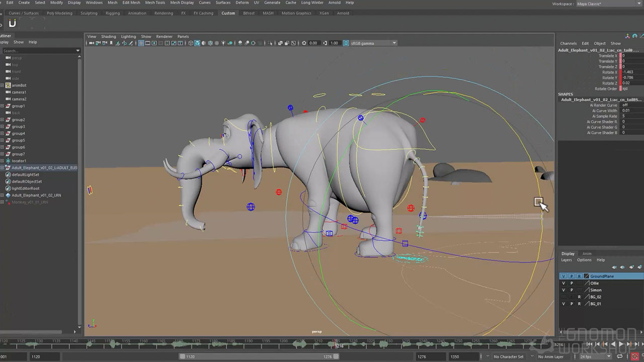Select the Anim layer tab
The height and width of the screenshot is (362, 644).
click(587, 253)
